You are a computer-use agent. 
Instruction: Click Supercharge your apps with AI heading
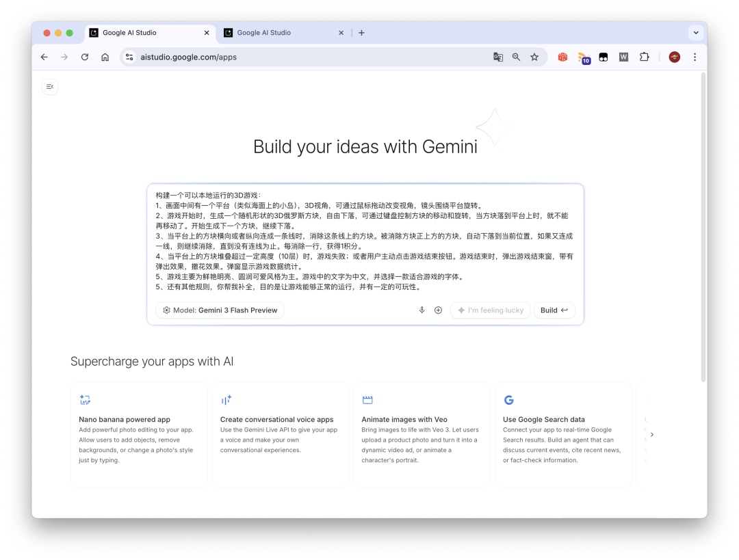coord(152,361)
